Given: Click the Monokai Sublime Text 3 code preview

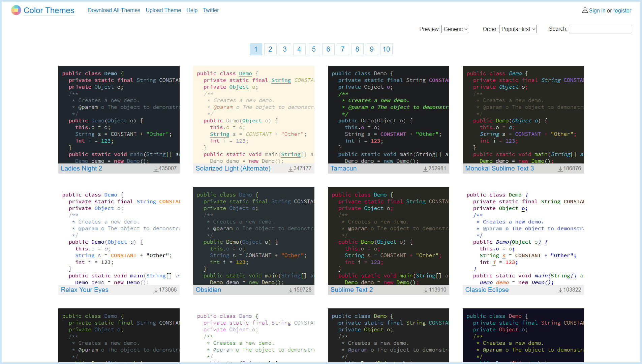Looking at the screenshot, I should coord(523,115).
